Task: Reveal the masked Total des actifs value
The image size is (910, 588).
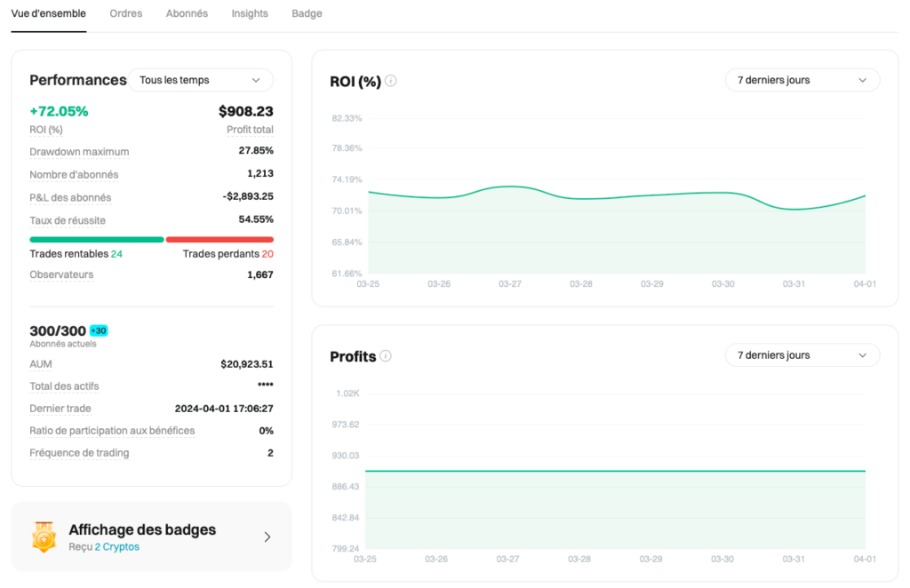Action: click(x=267, y=385)
